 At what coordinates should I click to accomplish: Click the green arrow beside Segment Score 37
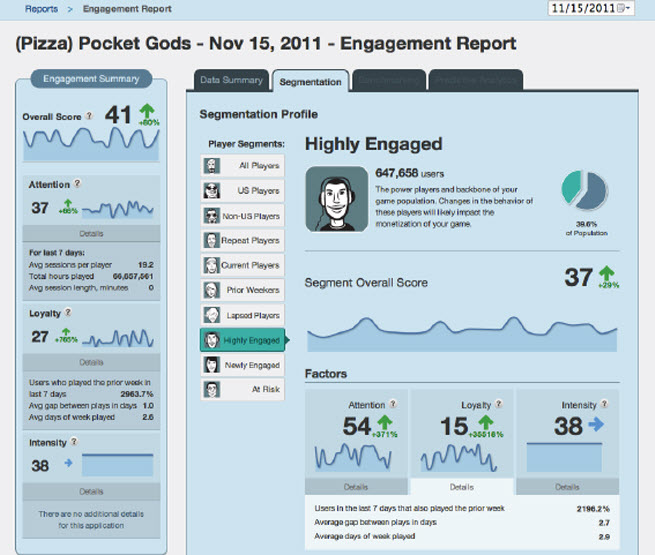click(607, 274)
